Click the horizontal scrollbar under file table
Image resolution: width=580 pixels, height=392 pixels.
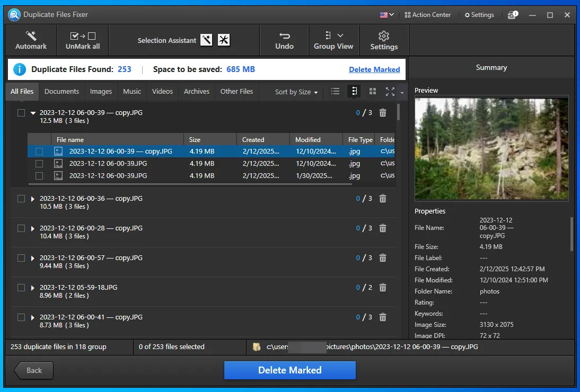[190, 184]
